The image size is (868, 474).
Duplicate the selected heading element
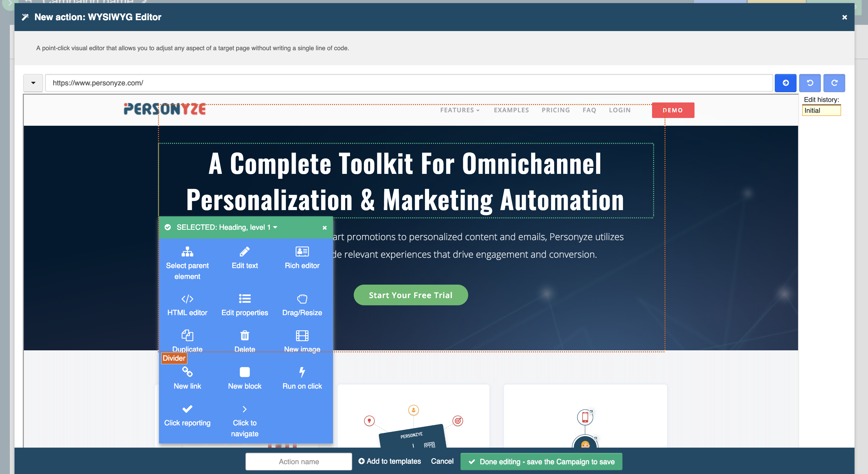[x=187, y=341]
